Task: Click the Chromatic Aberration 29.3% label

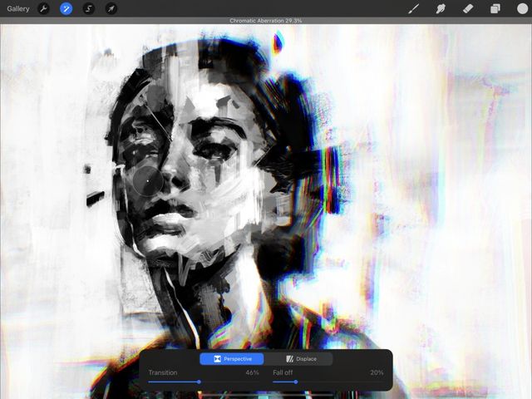Action: coord(266,21)
